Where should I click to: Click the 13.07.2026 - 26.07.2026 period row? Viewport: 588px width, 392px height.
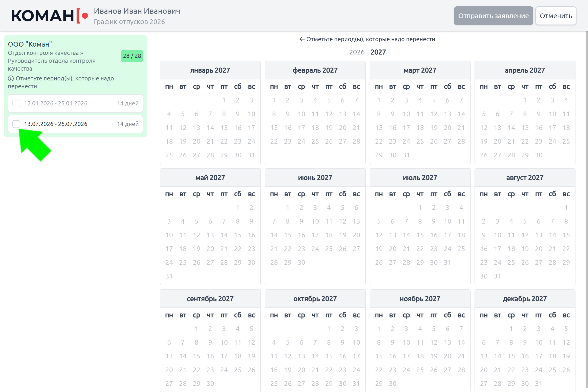pyautogui.click(x=75, y=124)
